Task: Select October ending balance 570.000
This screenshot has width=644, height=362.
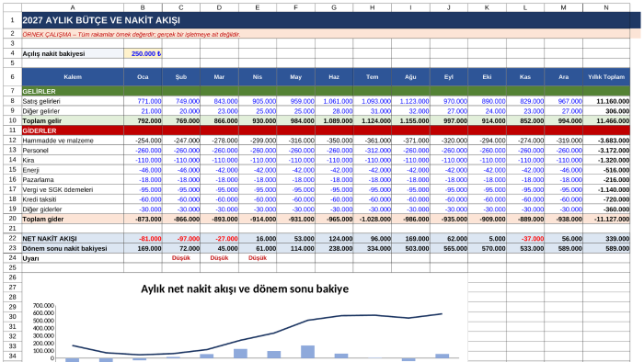Action: click(487, 248)
